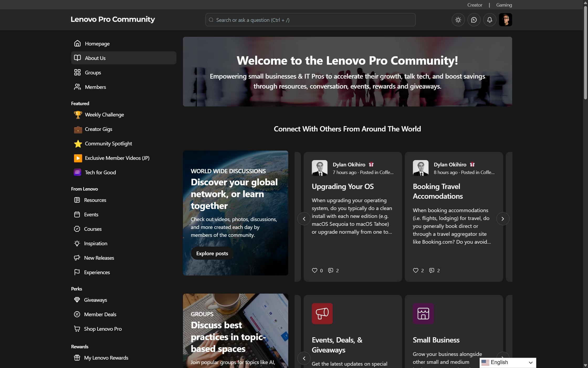This screenshot has width=588, height=368.
Task: Click Creator Gigs briefcase icon
Action: pos(78,129)
